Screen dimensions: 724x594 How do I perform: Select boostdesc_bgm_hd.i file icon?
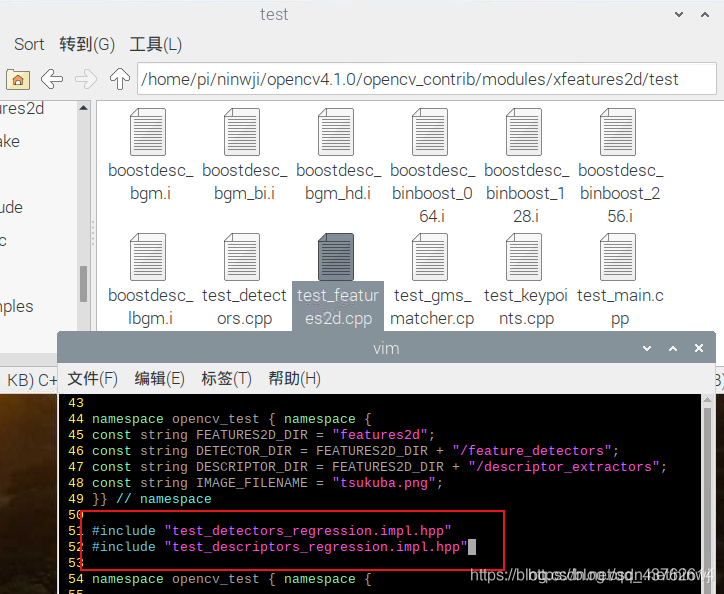point(336,132)
